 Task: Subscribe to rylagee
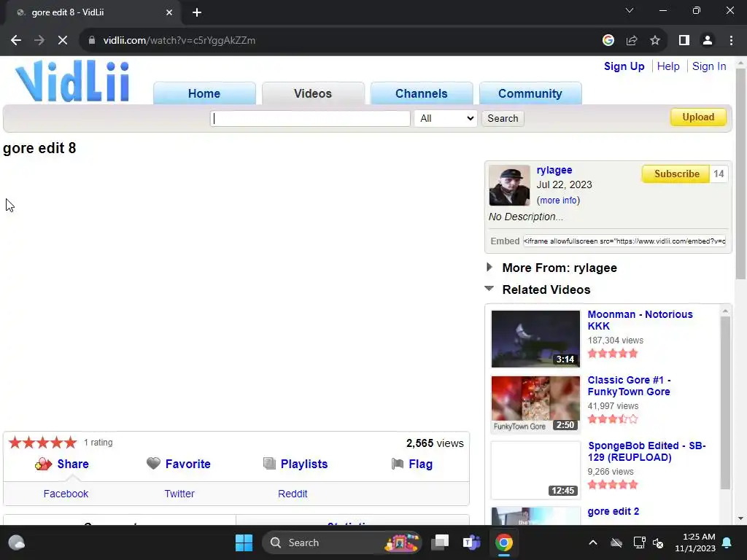click(x=676, y=174)
